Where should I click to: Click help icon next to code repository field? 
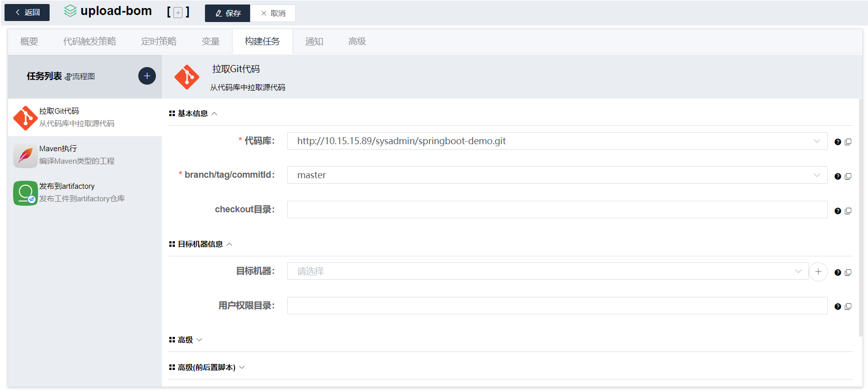tap(837, 142)
